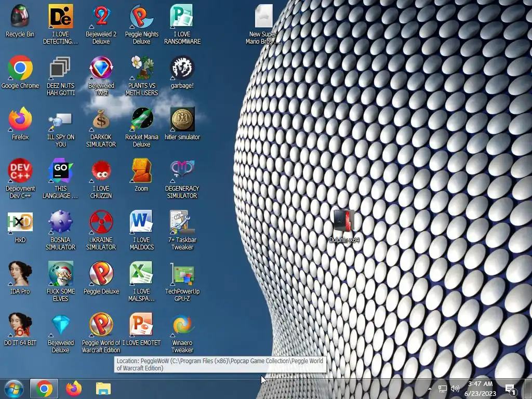This screenshot has width=532, height=399.
Task: Click the Chrome taskbar button
Action: 44,389
